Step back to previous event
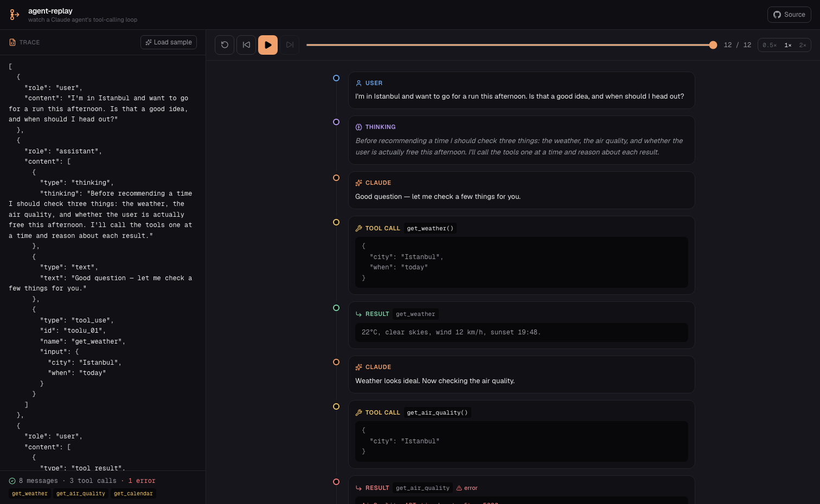Image resolution: width=820 pixels, height=504 pixels. click(246, 45)
